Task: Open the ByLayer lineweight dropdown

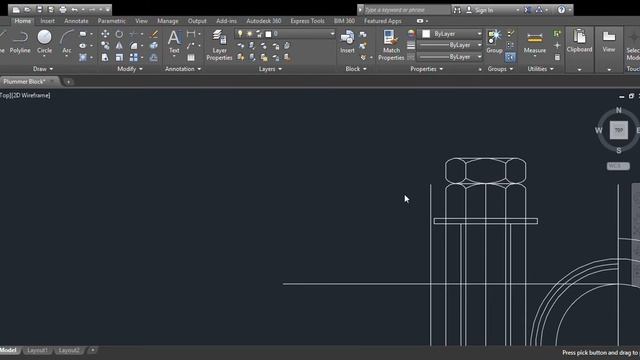Action: click(x=450, y=45)
